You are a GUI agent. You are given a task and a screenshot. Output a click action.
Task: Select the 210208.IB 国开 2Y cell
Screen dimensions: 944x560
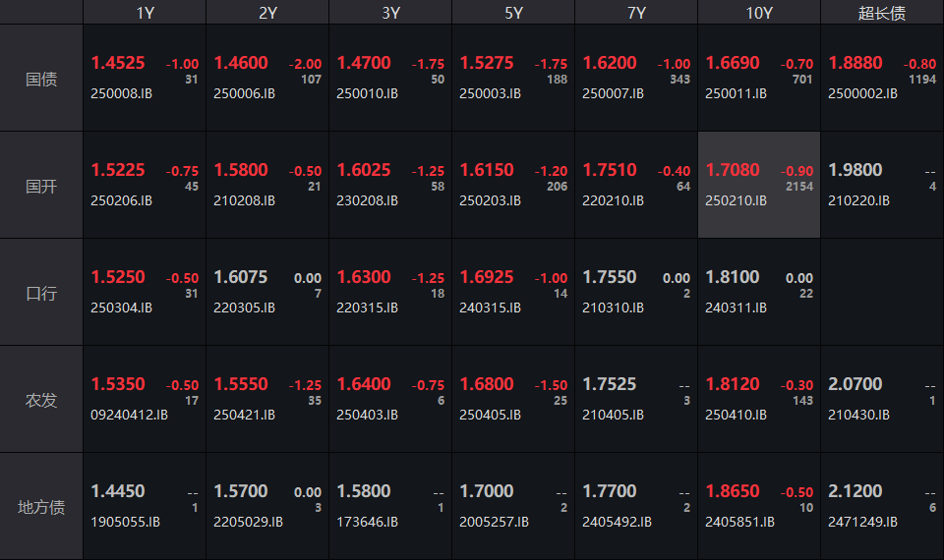click(x=267, y=185)
